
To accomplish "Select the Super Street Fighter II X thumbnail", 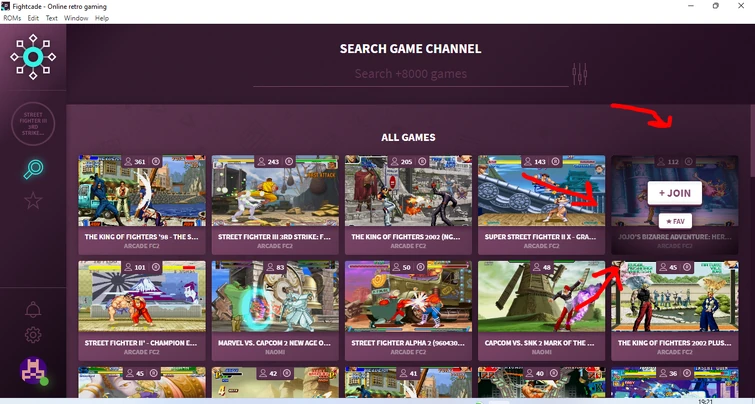I will [542, 191].
